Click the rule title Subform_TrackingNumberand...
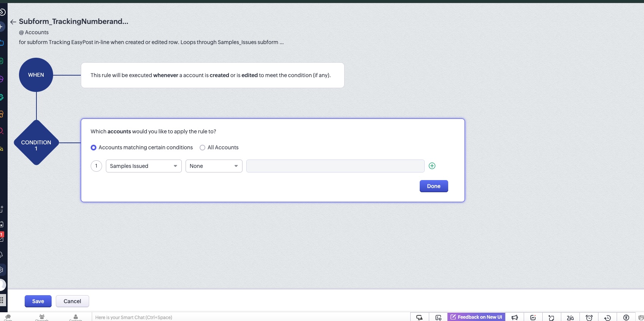This screenshot has width=644, height=321. (x=74, y=22)
